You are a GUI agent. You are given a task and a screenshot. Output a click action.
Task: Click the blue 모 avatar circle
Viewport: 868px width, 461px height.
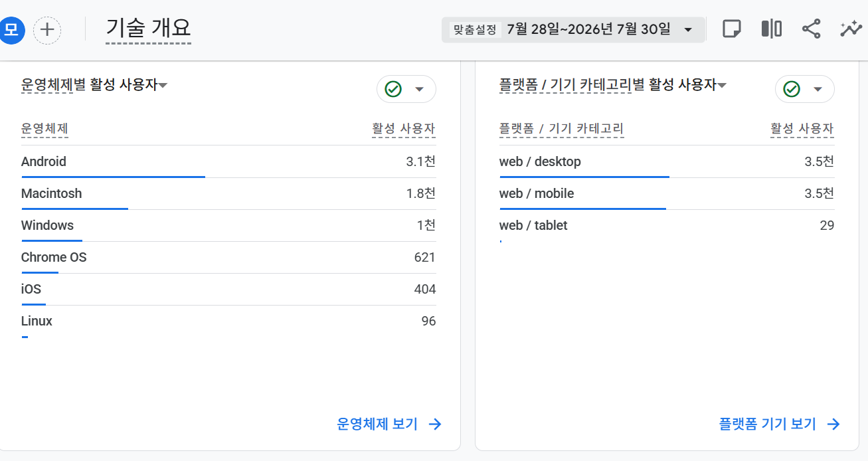(12, 30)
